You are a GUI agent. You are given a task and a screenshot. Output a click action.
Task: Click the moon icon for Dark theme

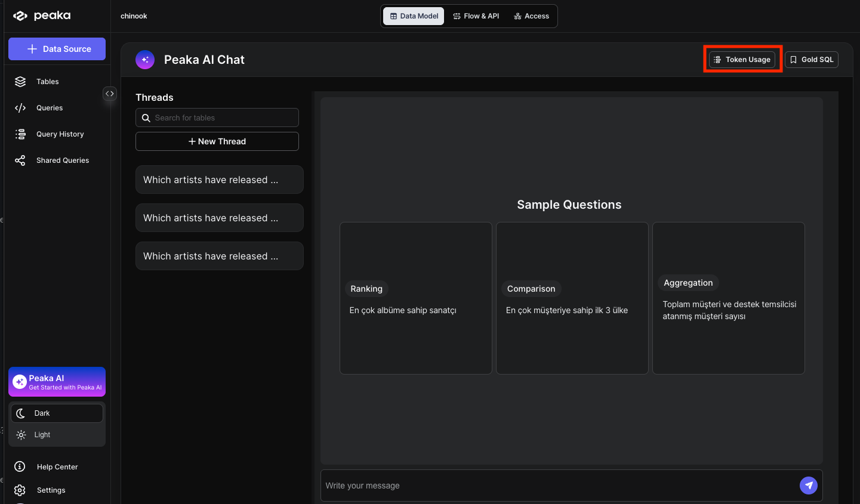coord(21,413)
